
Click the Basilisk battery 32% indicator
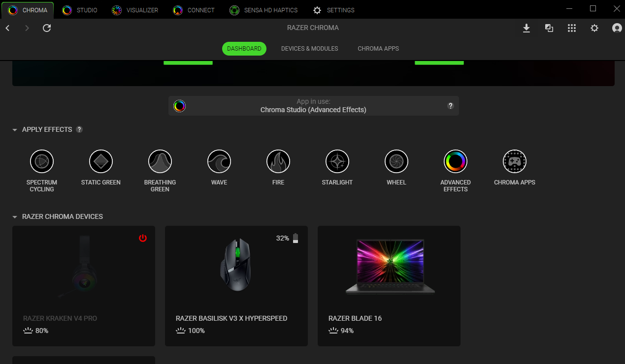287,238
